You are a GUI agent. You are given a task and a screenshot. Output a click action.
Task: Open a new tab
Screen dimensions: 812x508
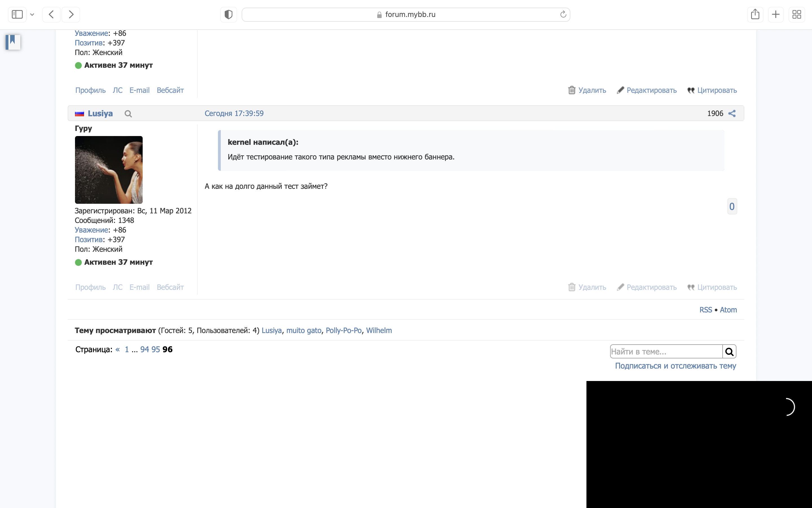click(776, 14)
